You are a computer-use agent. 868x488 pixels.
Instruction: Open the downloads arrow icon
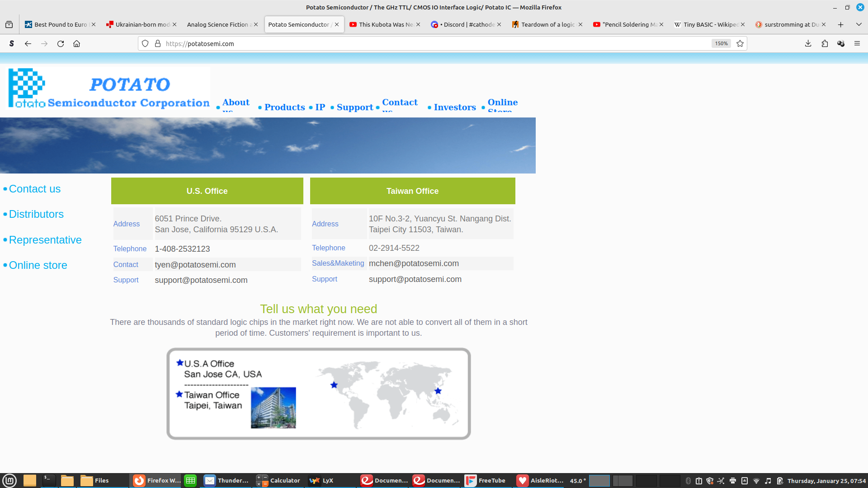tap(808, 44)
